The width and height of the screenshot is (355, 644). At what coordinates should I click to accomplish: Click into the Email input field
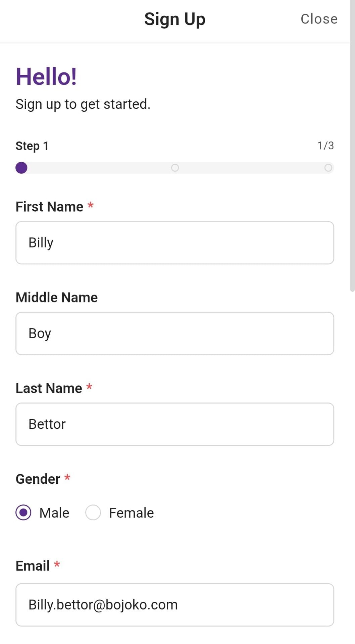click(174, 605)
